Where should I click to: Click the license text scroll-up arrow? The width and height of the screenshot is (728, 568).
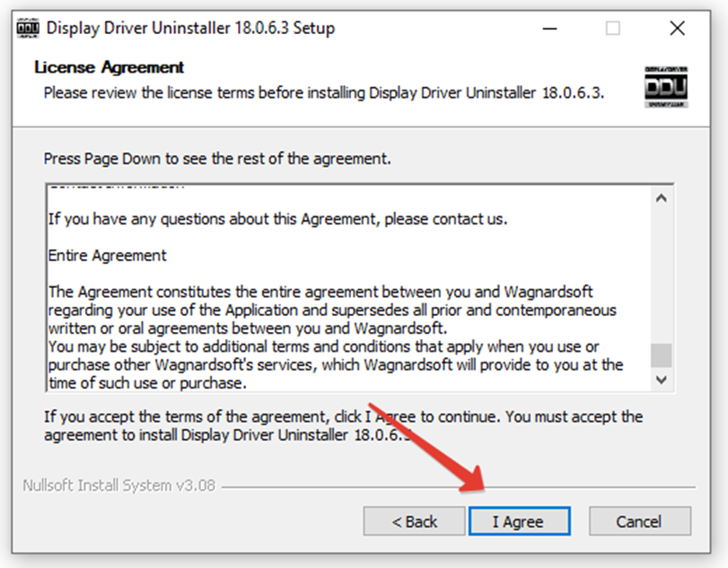pyautogui.click(x=662, y=198)
